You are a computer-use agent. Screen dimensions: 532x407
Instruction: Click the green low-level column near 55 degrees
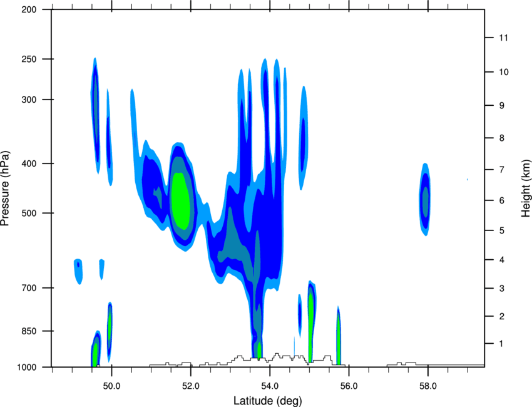[310, 327]
